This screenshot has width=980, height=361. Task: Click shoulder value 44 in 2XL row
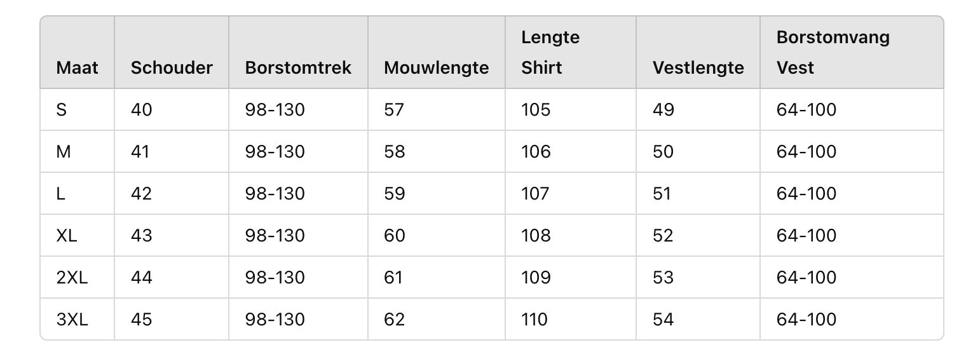(141, 278)
